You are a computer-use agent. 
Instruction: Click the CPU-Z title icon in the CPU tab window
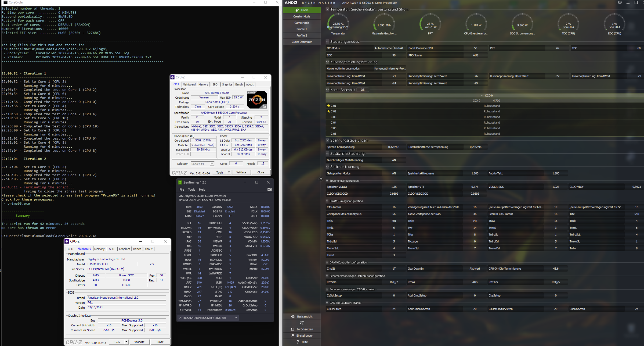point(172,77)
